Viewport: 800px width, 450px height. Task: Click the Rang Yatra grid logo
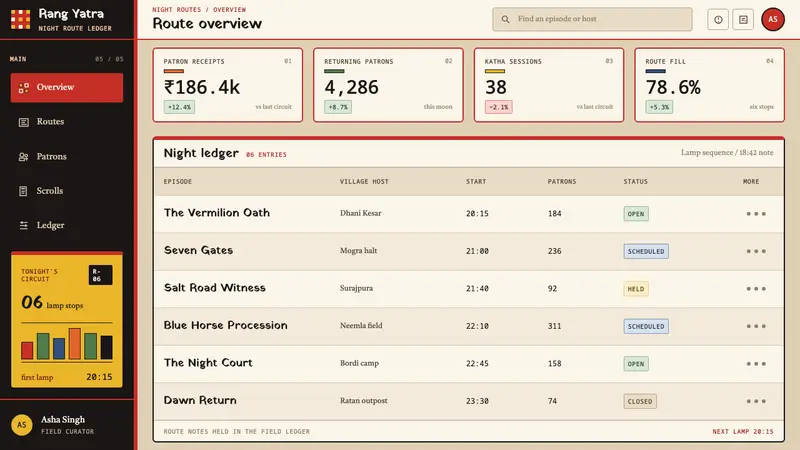pyautogui.click(x=20, y=19)
